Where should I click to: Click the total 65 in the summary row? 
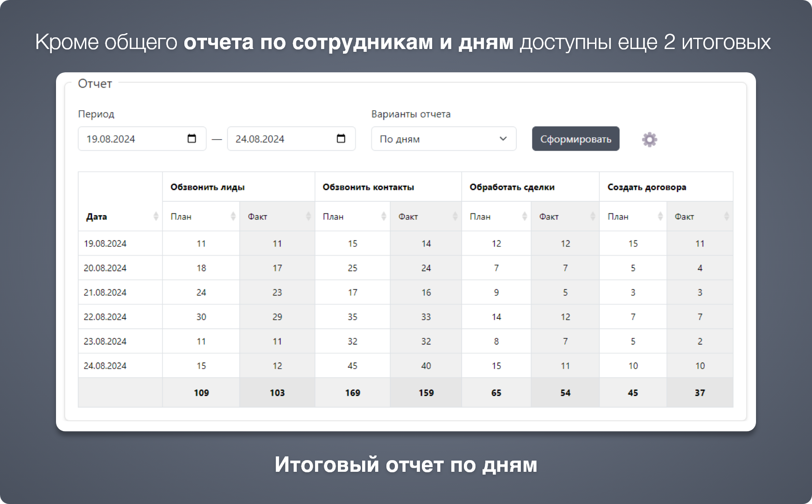(497, 392)
